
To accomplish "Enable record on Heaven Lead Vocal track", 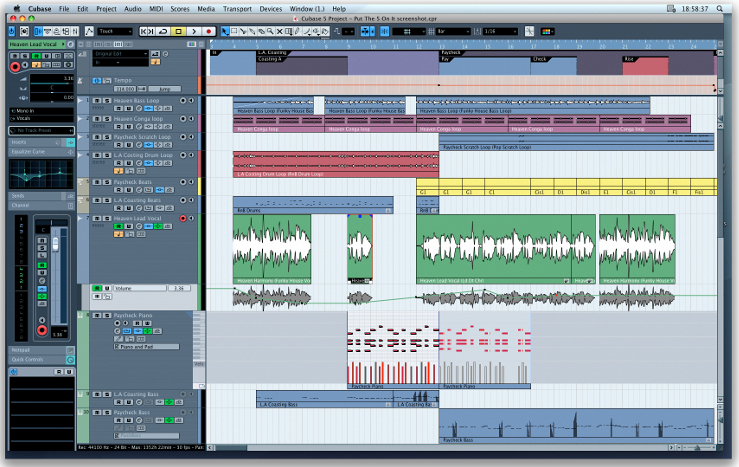I will (183, 218).
